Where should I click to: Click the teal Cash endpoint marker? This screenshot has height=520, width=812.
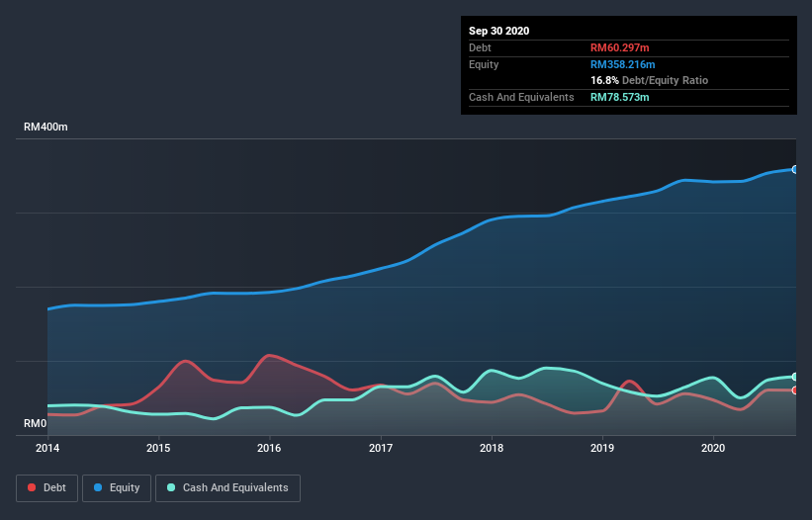tap(795, 377)
